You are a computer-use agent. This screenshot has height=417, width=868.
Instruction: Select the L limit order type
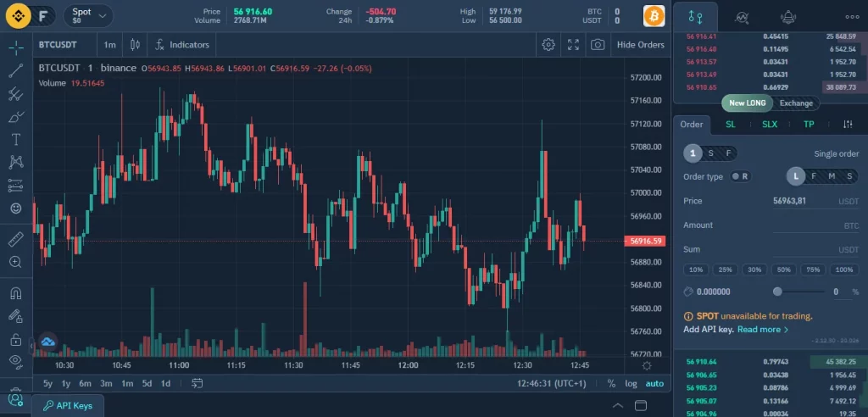796,176
